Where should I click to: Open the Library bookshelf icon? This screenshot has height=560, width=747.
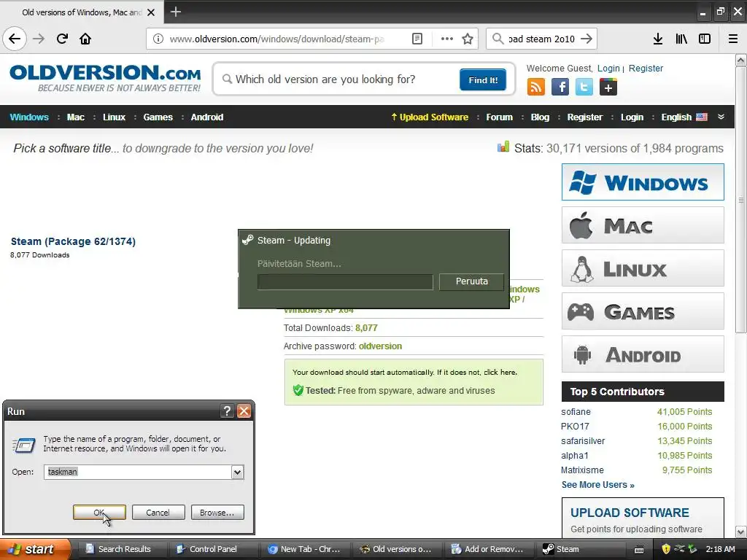tap(681, 39)
